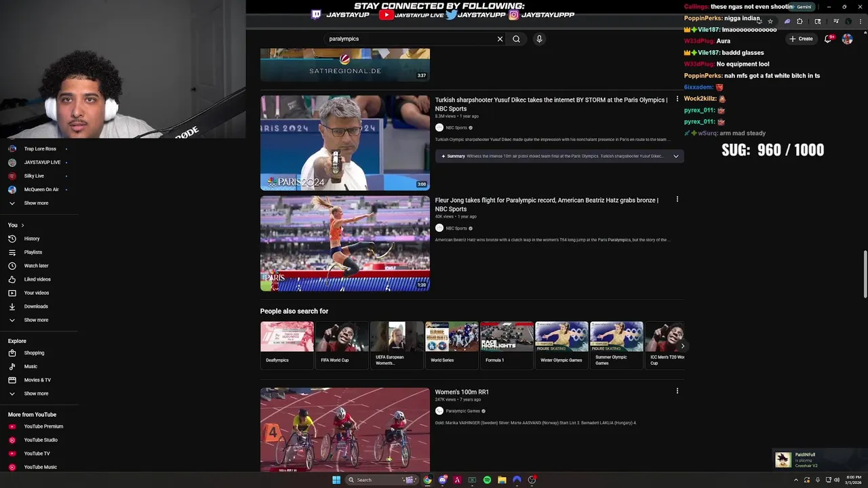Open Discord from the taskbar

point(442,480)
